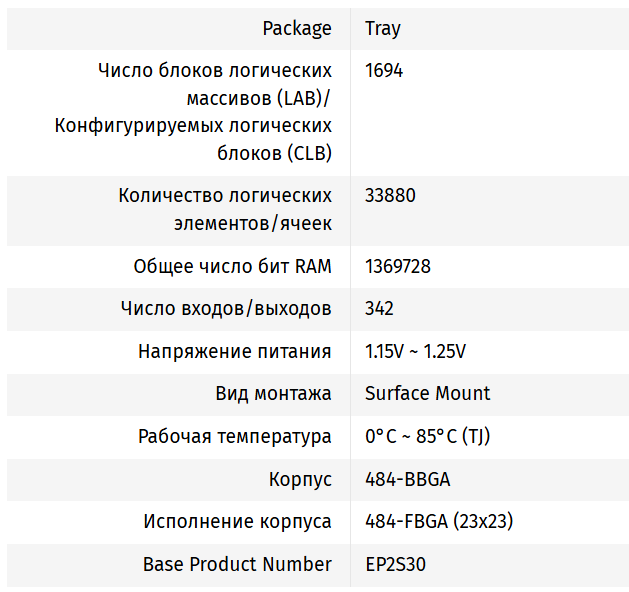Click the "Число входов/выходов" label
629x592 pixels.
pos(225,308)
